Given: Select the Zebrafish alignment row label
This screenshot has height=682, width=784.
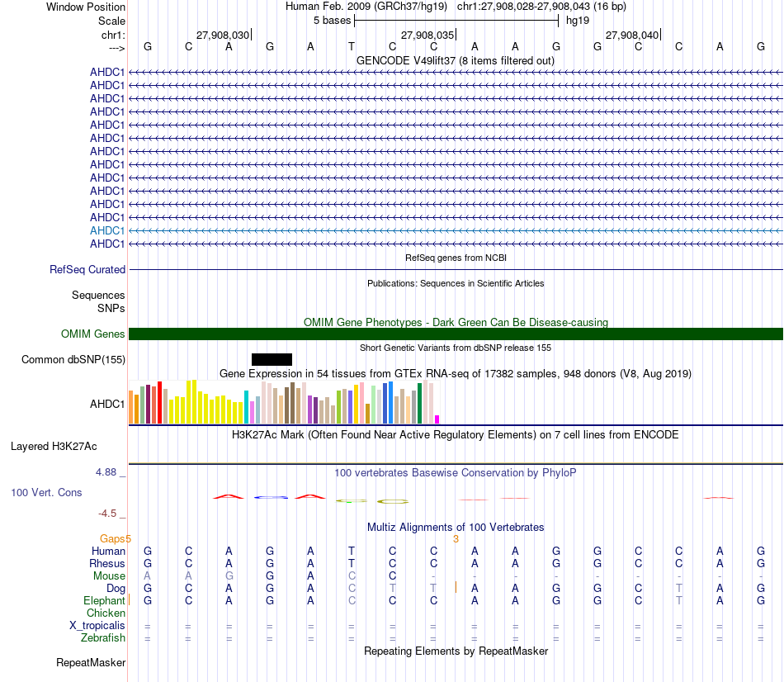Looking at the screenshot, I should (103, 638).
